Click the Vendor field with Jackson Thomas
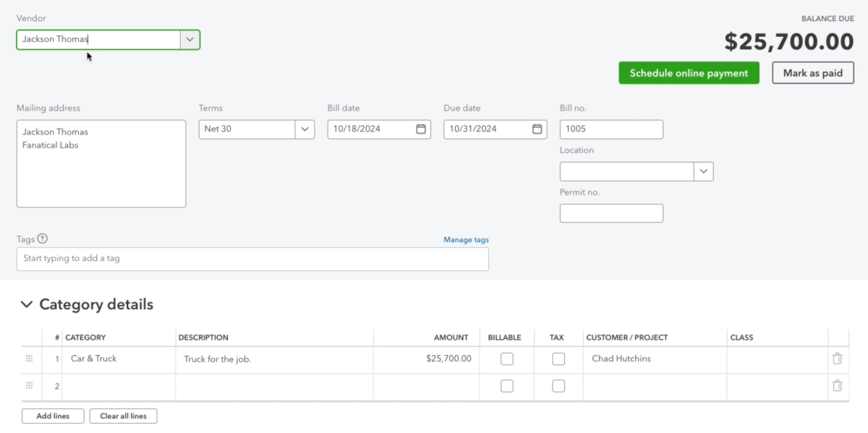Viewport: 868px width, 433px height. coord(98,40)
